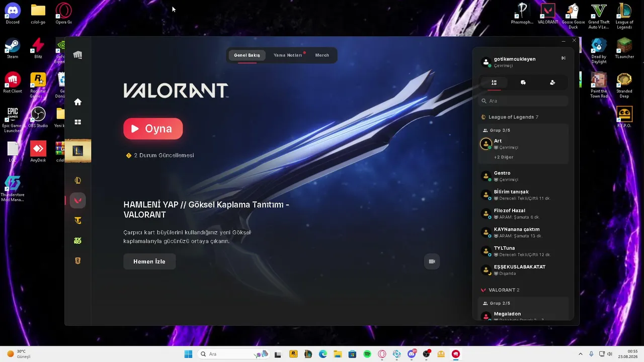Collapse the League of Legends friends group
Image resolution: width=644 pixels, height=362 pixels.
(510, 117)
